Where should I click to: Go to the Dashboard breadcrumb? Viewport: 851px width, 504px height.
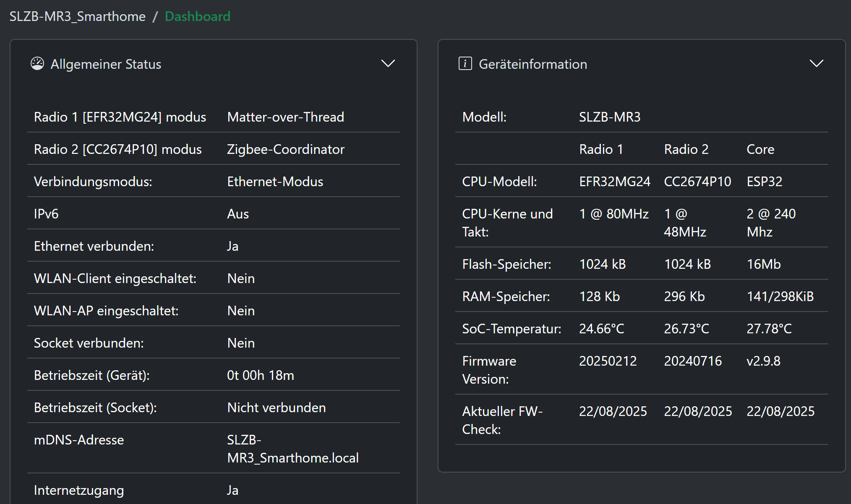tap(198, 16)
